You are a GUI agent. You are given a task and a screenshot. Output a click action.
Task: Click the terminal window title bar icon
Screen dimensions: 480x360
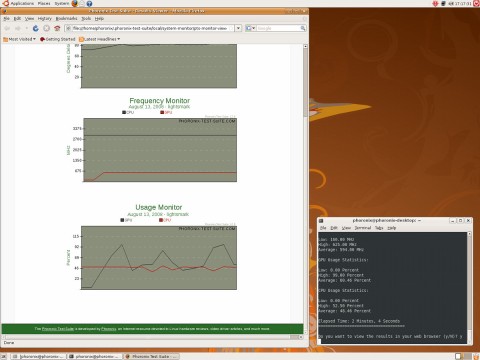tap(321, 221)
